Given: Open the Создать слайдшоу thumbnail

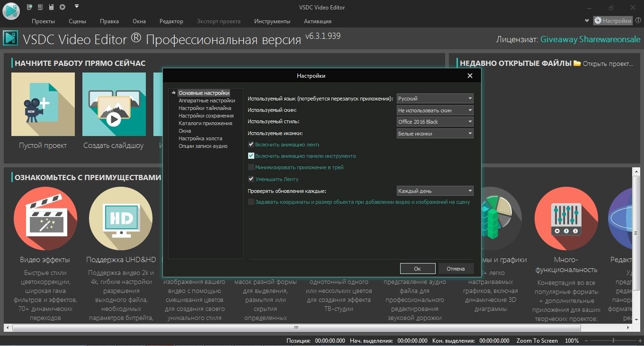Looking at the screenshot, I should [114, 104].
